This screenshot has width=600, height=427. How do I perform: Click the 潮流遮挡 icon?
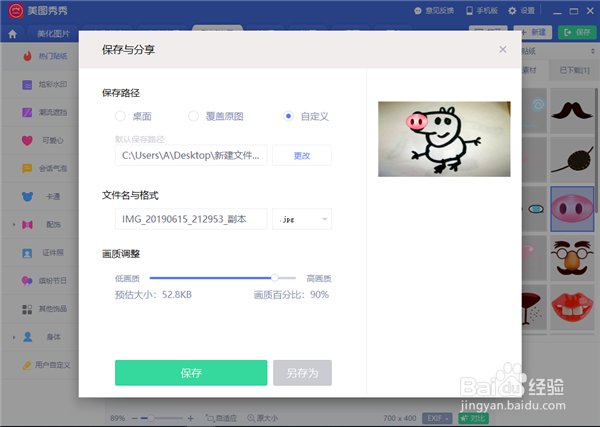click(27, 112)
